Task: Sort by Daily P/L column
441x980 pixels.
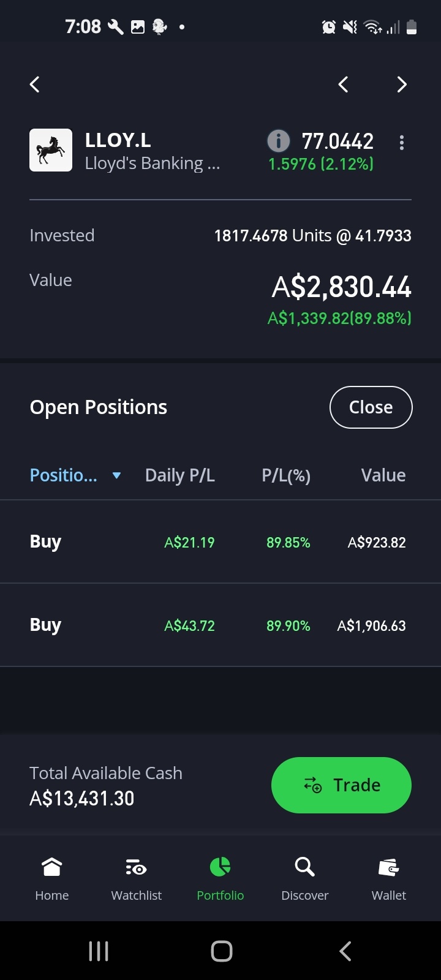Action: pos(180,475)
